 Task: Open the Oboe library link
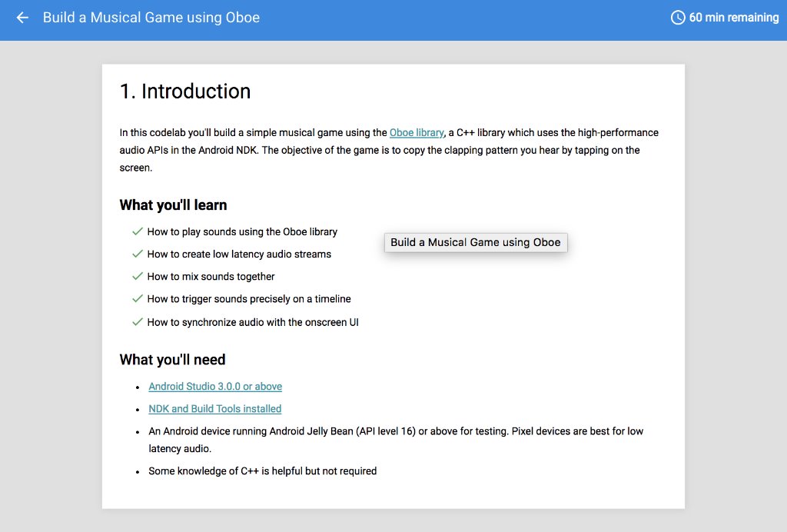(x=417, y=132)
